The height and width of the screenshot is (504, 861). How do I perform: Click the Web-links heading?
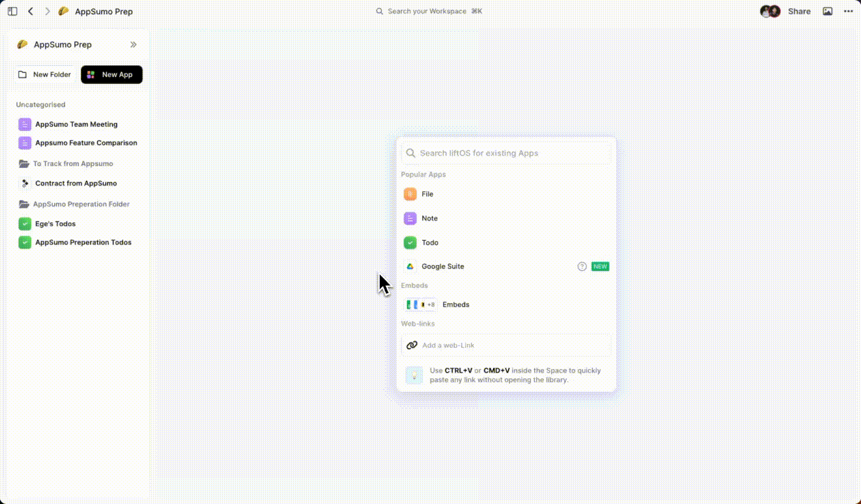(x=418, y=324)
